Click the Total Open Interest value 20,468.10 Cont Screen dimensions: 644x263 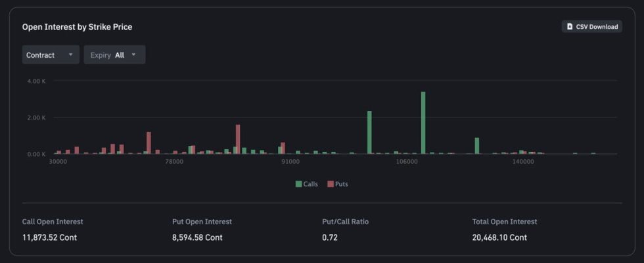pyautogui.click(x=499, y=237)
